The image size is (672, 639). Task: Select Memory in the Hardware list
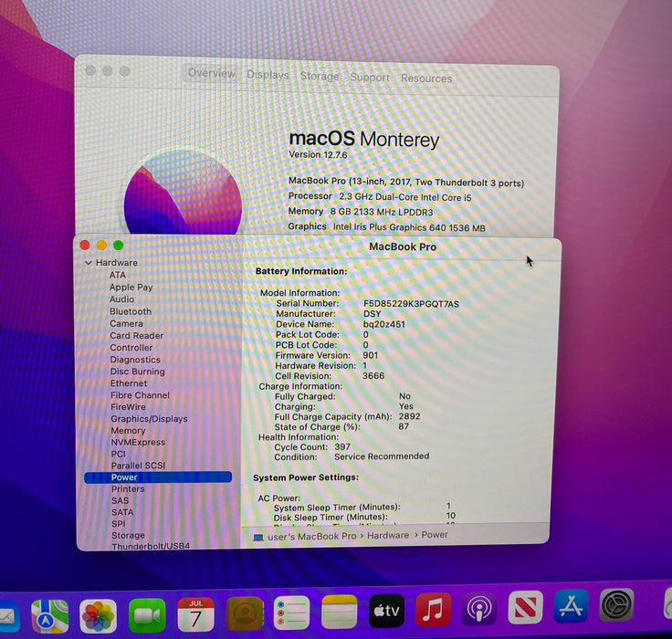point(128,430)
